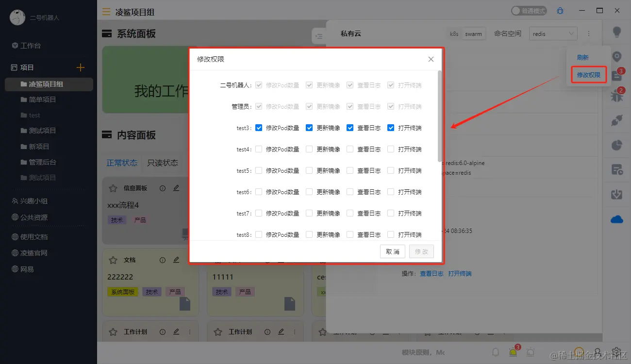Switch to the 只读状态 tab
The height and width of the screenshot is (364, 631).
tap(163, 163)
